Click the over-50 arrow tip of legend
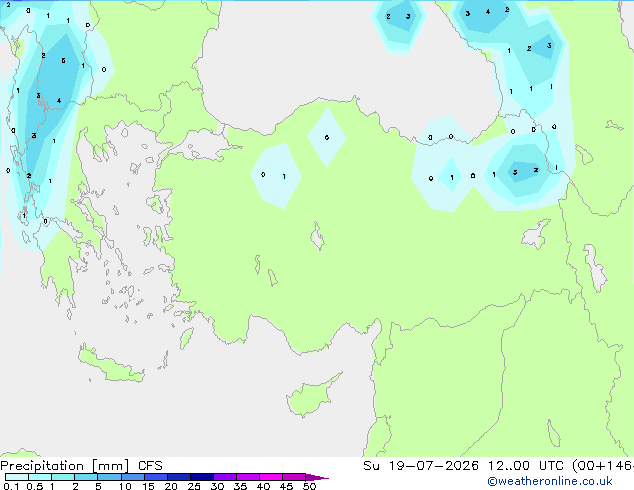The height and width of the screenshot is (490, 634). [317, 477]
